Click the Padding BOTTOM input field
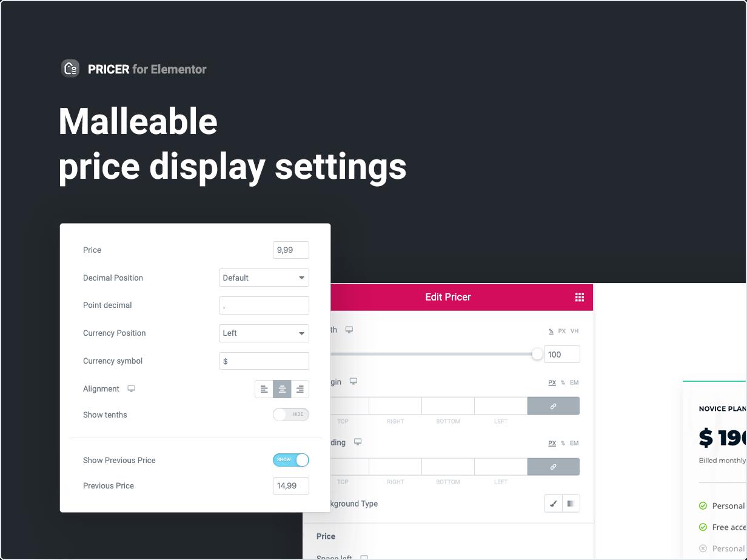 pyautogui.click(x=448, y=467)
